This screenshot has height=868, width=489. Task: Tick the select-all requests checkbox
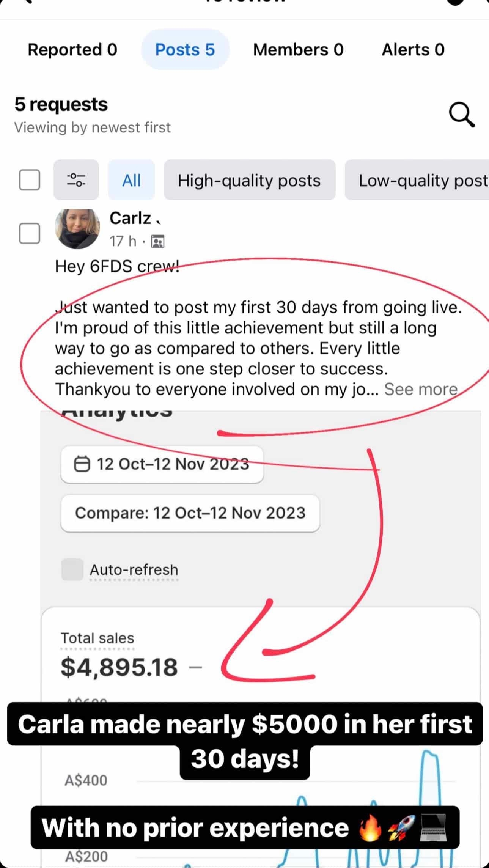tap(30, 180)
